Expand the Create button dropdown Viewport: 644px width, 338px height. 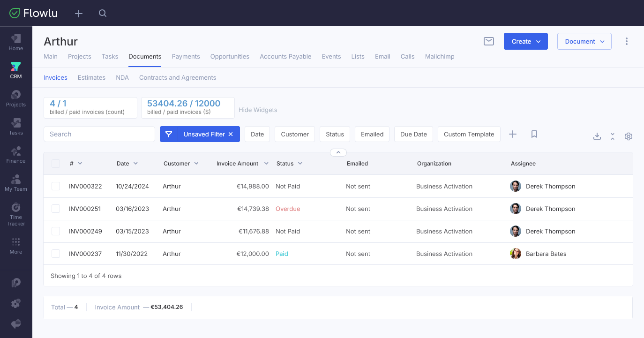point(526,41)
